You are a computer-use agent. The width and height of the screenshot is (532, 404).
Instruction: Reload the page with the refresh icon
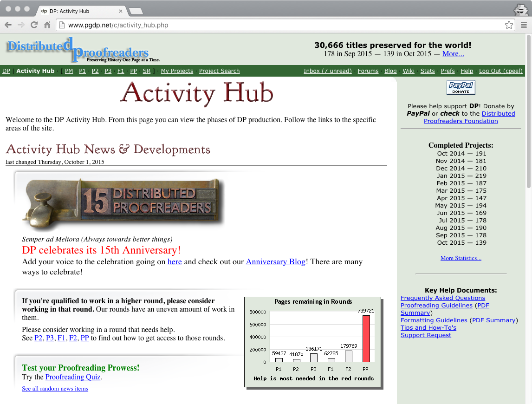tap(34, 25)
